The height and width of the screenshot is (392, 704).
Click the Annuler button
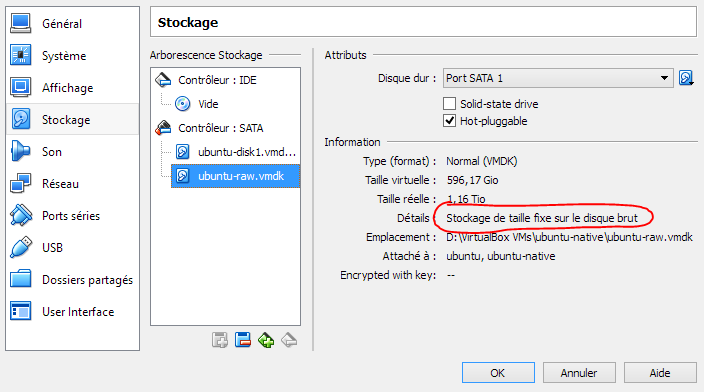(x=579, y=373)
